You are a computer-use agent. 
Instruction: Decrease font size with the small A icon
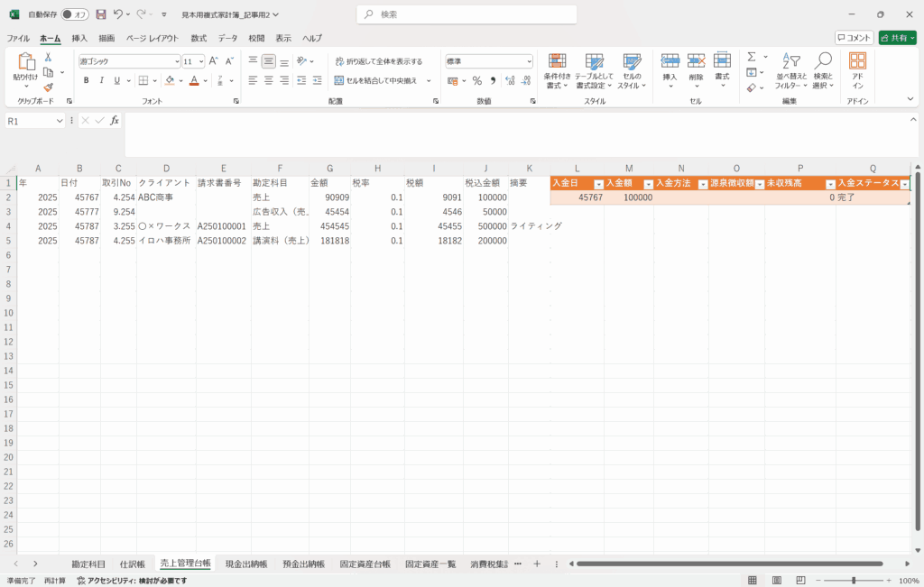coord(229,61)
